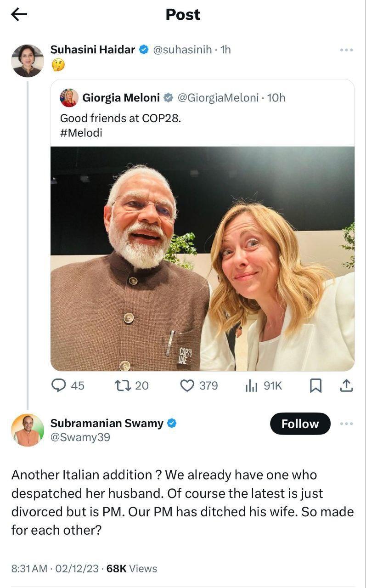
Task: Open the @suhasinih handle link
Action: [x=182, y=50]
